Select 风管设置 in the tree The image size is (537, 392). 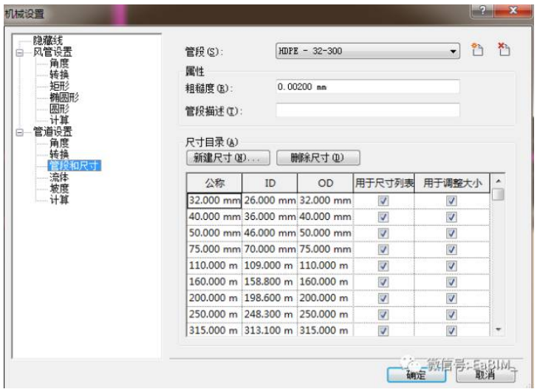click(x=52, y=52)
